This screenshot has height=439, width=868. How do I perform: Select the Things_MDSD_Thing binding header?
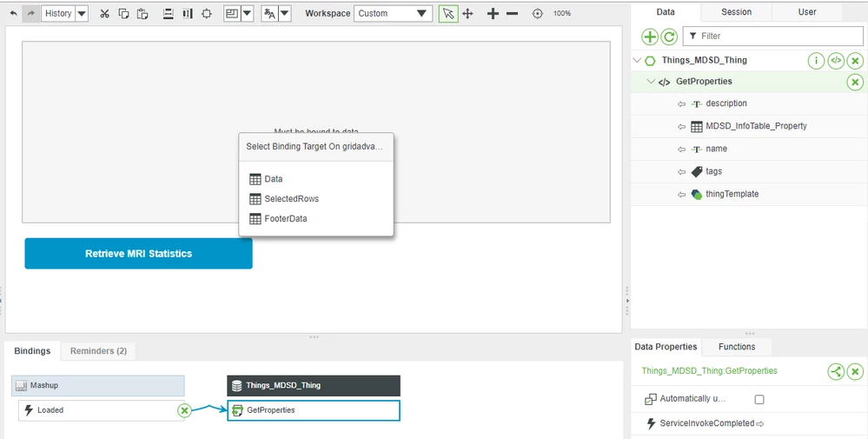pos(314,385)
